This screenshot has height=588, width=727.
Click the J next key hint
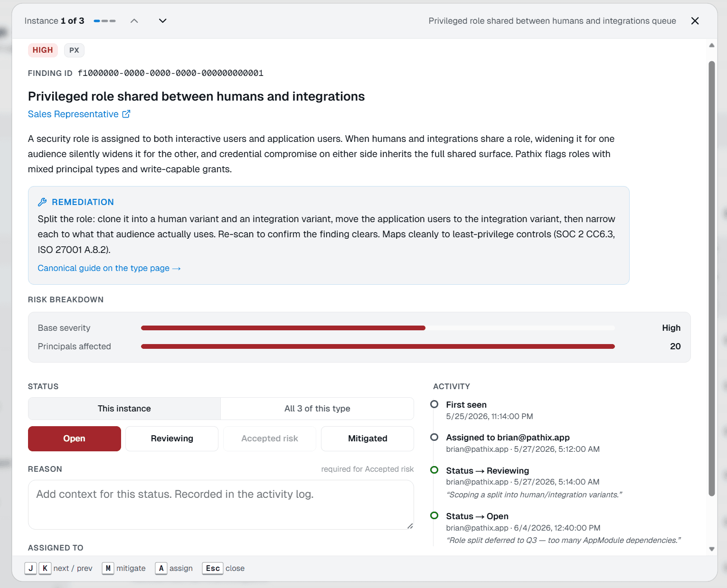[x=31, y=568]
